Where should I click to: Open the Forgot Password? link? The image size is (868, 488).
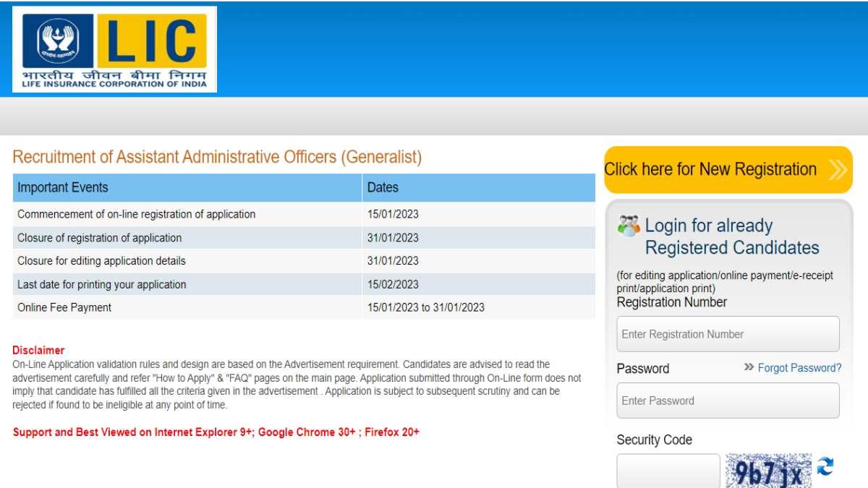click(x=799, y=368)
